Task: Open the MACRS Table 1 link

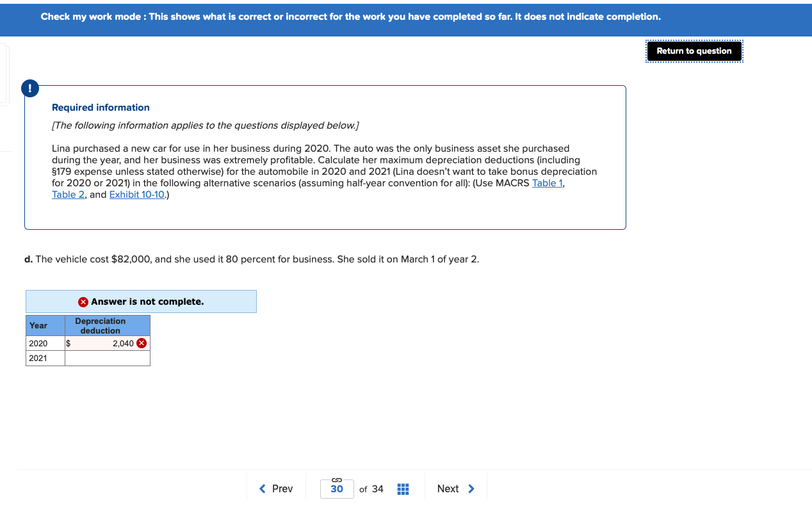Action: (x=546, y=182)
